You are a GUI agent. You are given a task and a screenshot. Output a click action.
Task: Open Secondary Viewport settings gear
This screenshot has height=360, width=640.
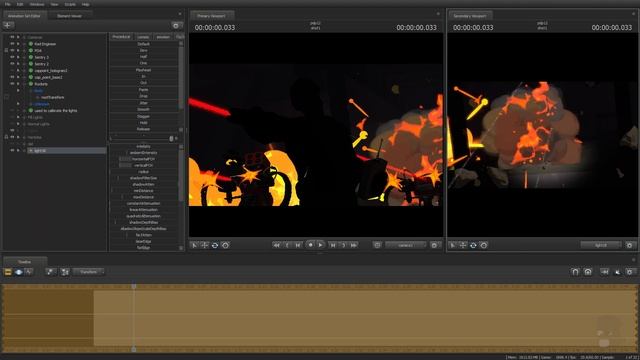coord(630,245)
